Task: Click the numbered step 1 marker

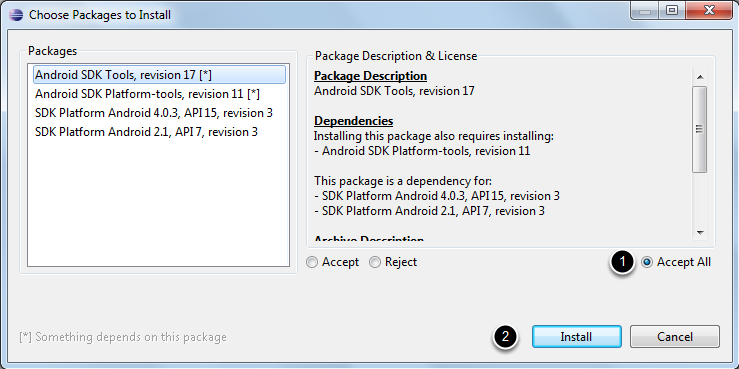Action: point(623,262)
